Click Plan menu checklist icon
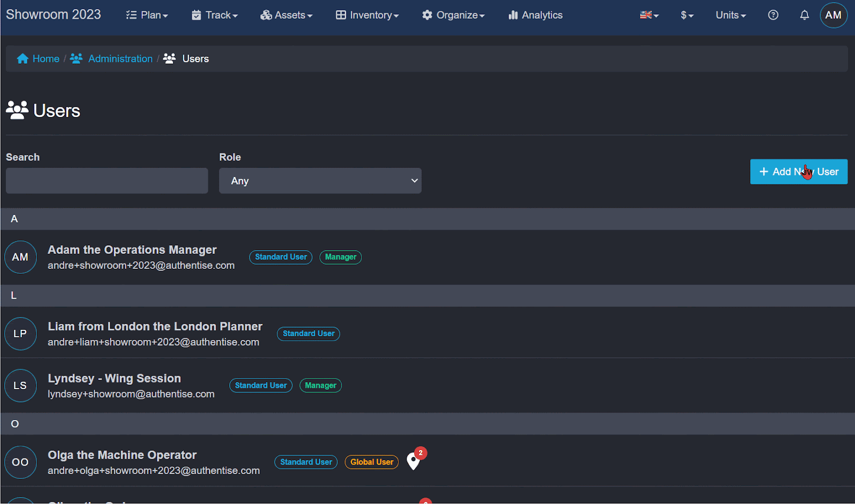The width and height of the screenshot is (855, 504). (x=131, y=15)
